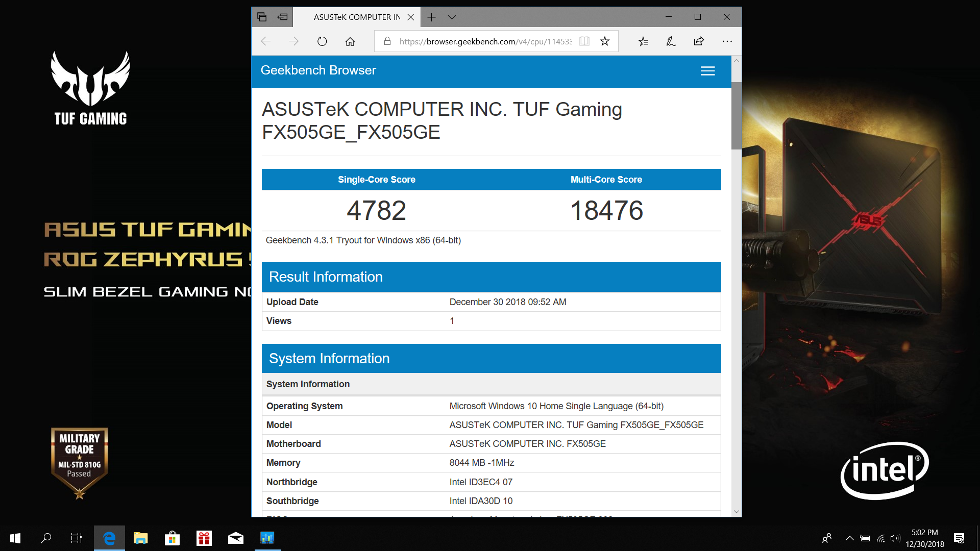Viewport: 980px width, 551px height.
Task: Click the Motherboard value FX505GE
Action: [527, 444]
